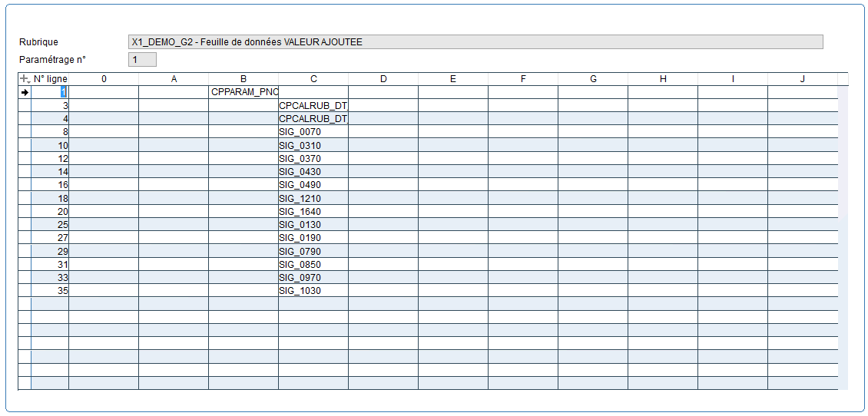Select column header C
868x416 pixels.
coord(313,79)
